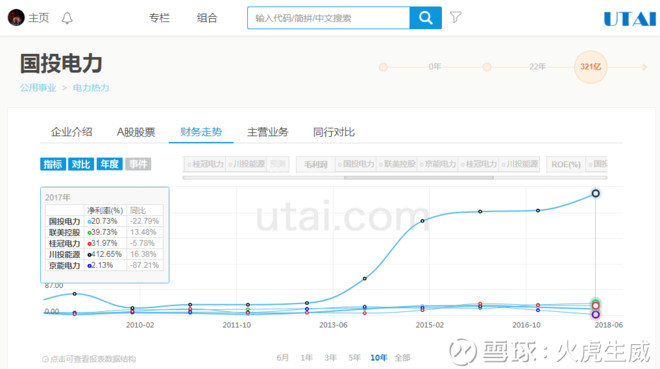Viewport: 660px width, 369px height.
Task: Click the highlighted 2017 川投能源 data point
Action: (x=596, y=194)
